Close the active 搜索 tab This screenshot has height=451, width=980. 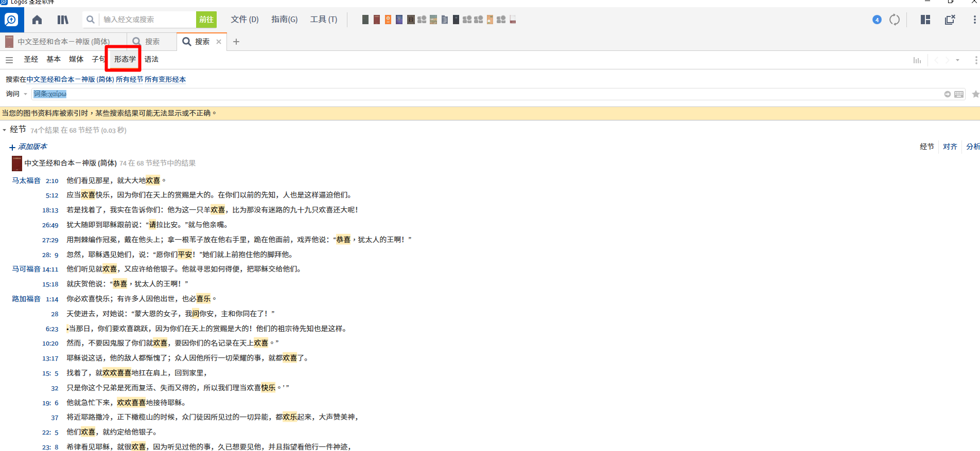coord(219,42)
